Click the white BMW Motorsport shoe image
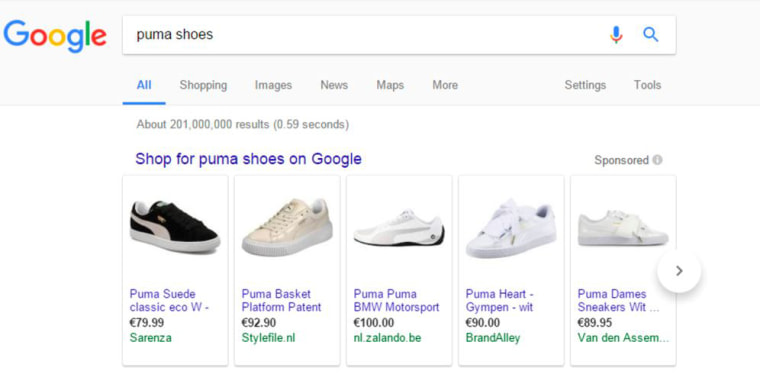 coord(399,229)
